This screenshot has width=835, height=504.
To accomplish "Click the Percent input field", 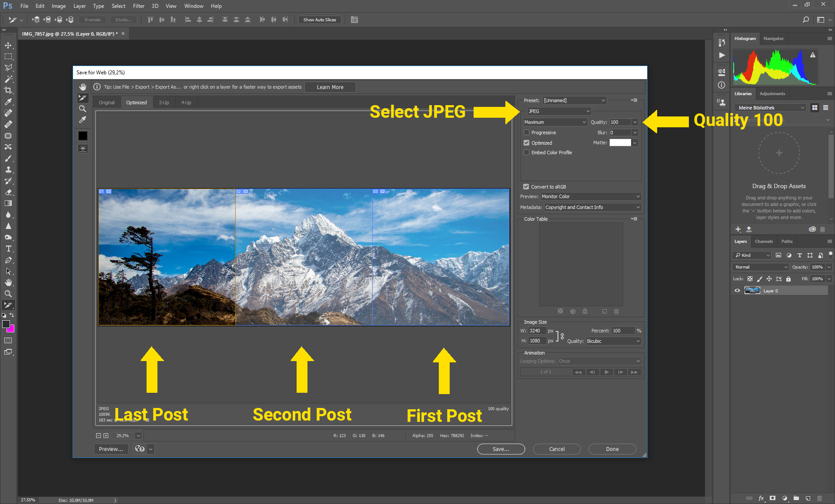I will click(623, 331).
